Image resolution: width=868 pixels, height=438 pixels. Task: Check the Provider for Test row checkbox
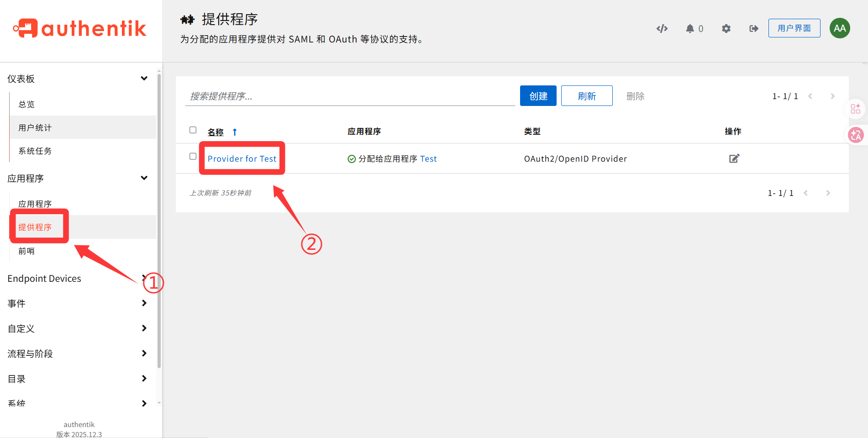tap(193, 156)
